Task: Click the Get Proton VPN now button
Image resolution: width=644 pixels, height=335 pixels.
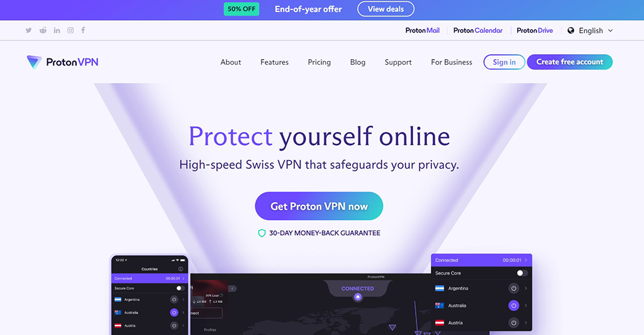Action: [319, 206]
